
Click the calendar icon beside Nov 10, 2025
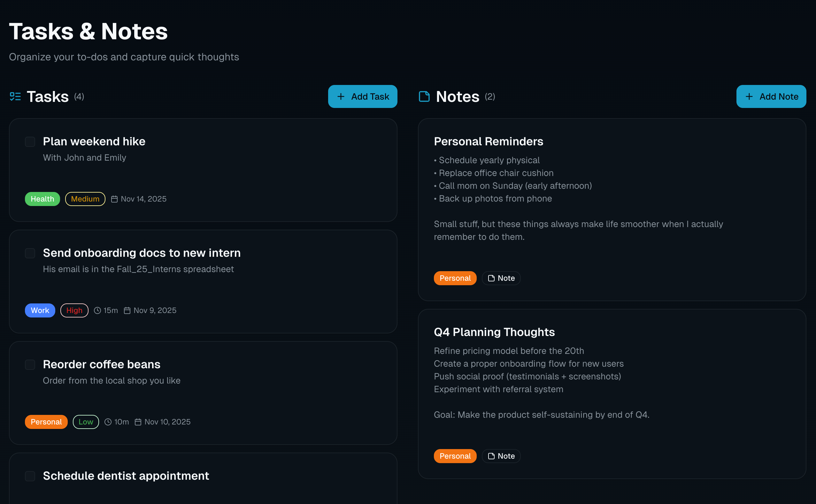138,422
